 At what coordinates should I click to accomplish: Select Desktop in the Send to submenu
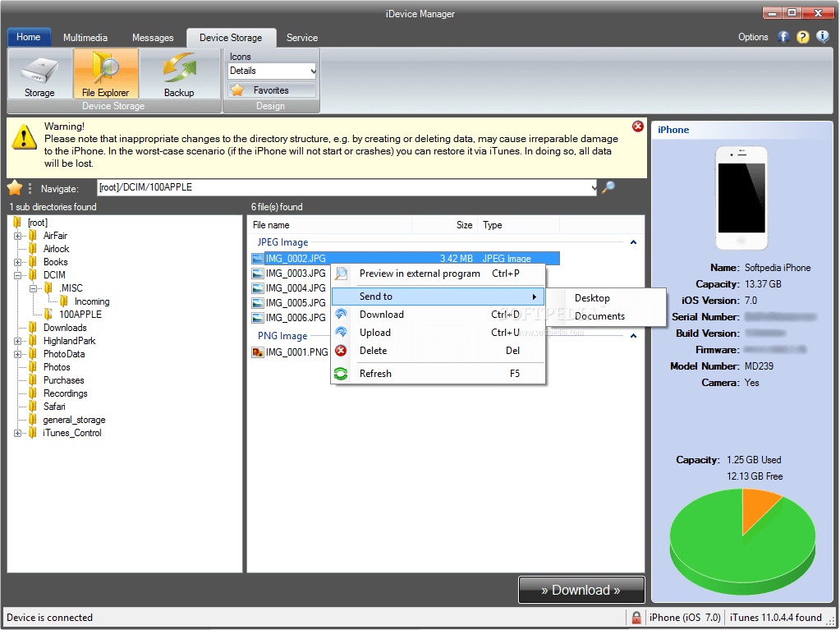pos(592,298)
